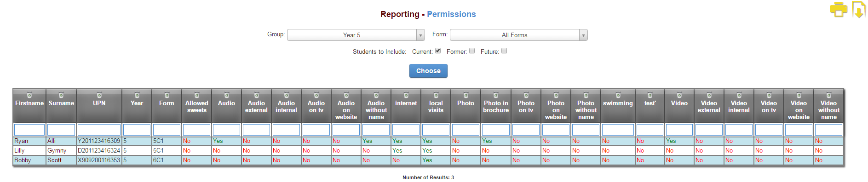Remove the Video without name column via bin icon
The height and width of the screenshot is (182, 868).
click(829, 95)
